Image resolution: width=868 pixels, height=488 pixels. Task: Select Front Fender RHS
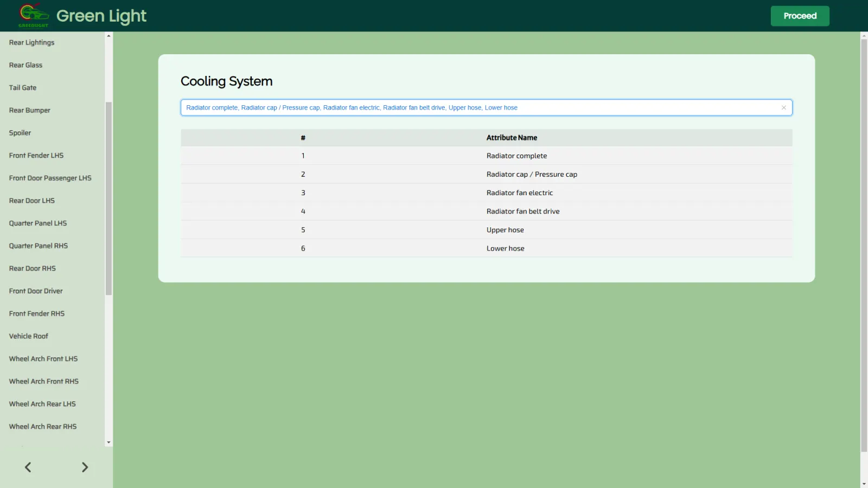click(37, 313)
